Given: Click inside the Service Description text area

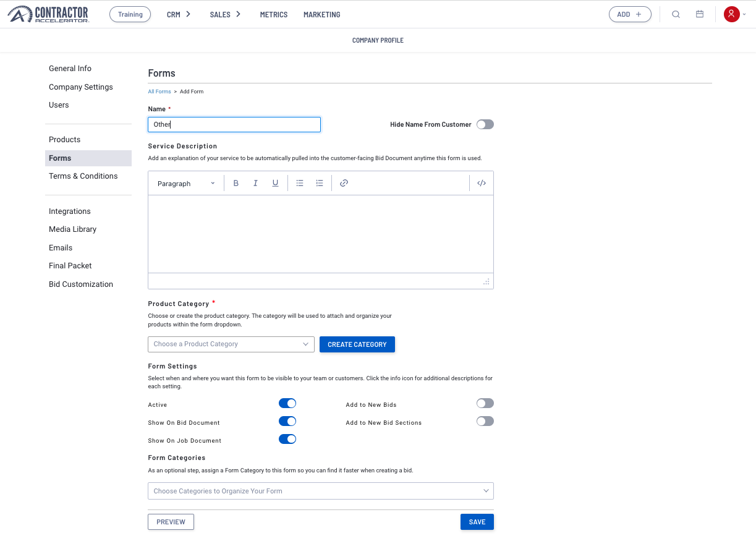Looking at the screenshot, I should click(321, 234).
